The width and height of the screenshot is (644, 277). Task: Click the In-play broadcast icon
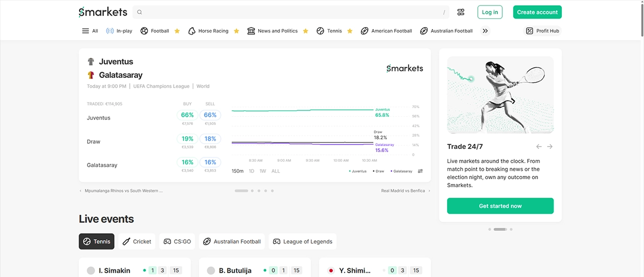pos(110,31)
